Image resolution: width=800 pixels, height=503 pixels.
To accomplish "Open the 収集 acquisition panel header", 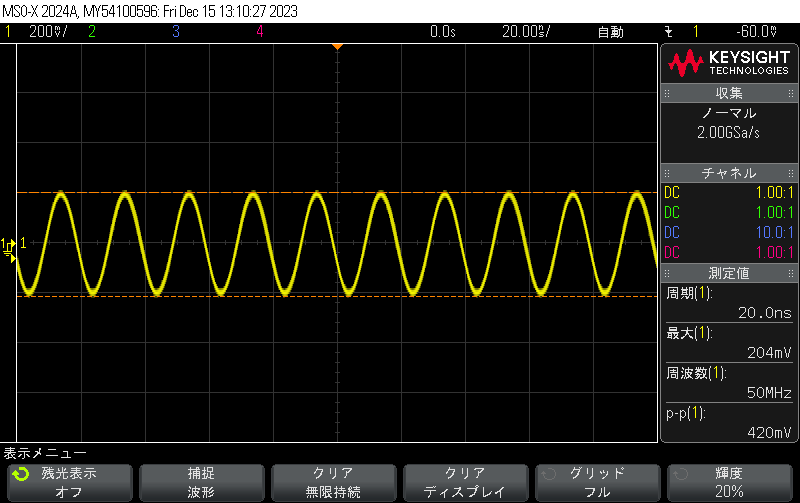I will [729, 93].
